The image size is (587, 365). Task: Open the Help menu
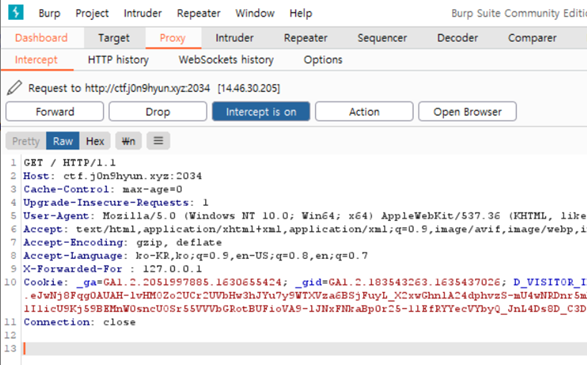coord(301,13)
